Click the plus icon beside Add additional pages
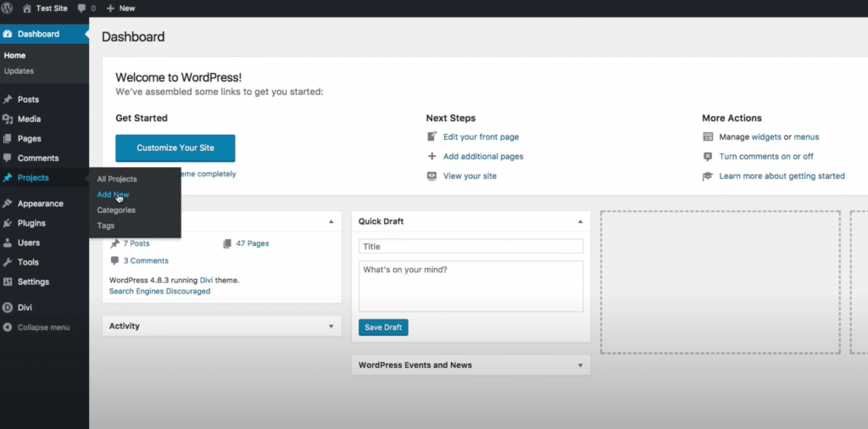Viewport: 868px width, 429px height. click(431, 156)
